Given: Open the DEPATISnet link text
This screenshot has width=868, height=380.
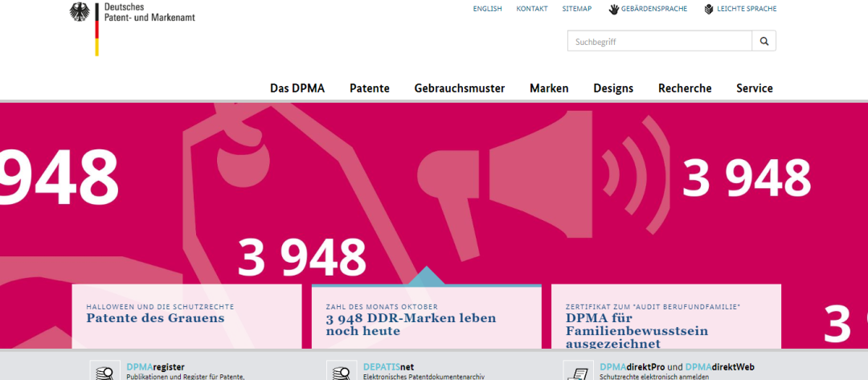Looking at the screenshot, I should pos(389,366).
